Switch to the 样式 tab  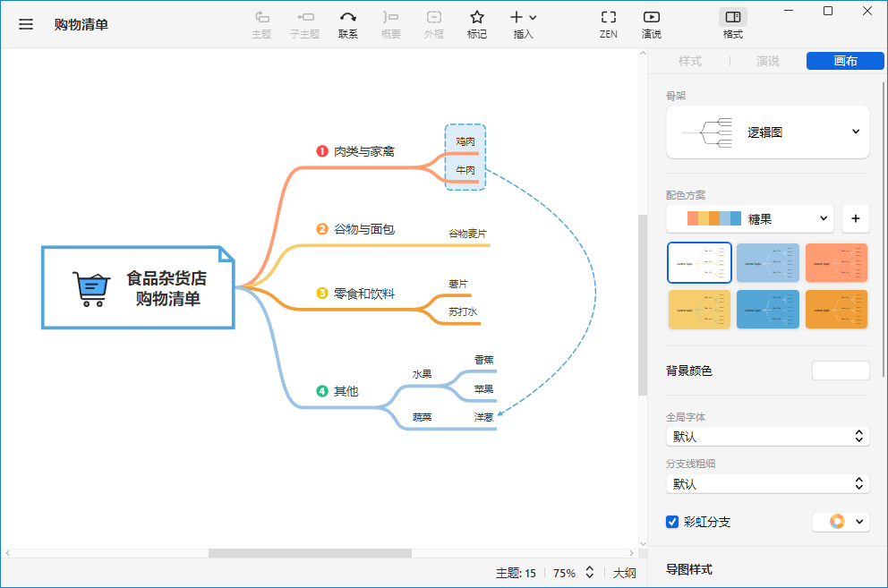(x=690, y=61)
